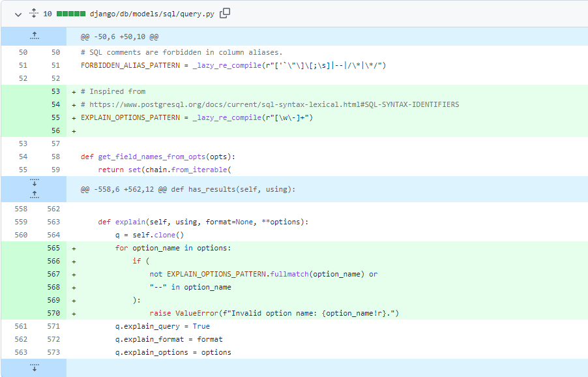Image resolution: width=588 pixels, height=377 pixels.
Task: Click added line number 570
Action: click(x=53, y=313)
